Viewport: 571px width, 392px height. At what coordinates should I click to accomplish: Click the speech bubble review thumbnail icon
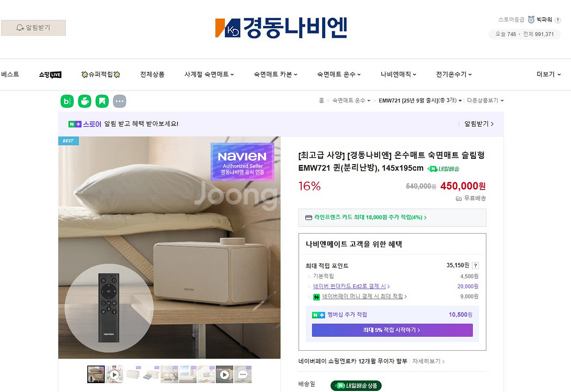pos(243,374)
